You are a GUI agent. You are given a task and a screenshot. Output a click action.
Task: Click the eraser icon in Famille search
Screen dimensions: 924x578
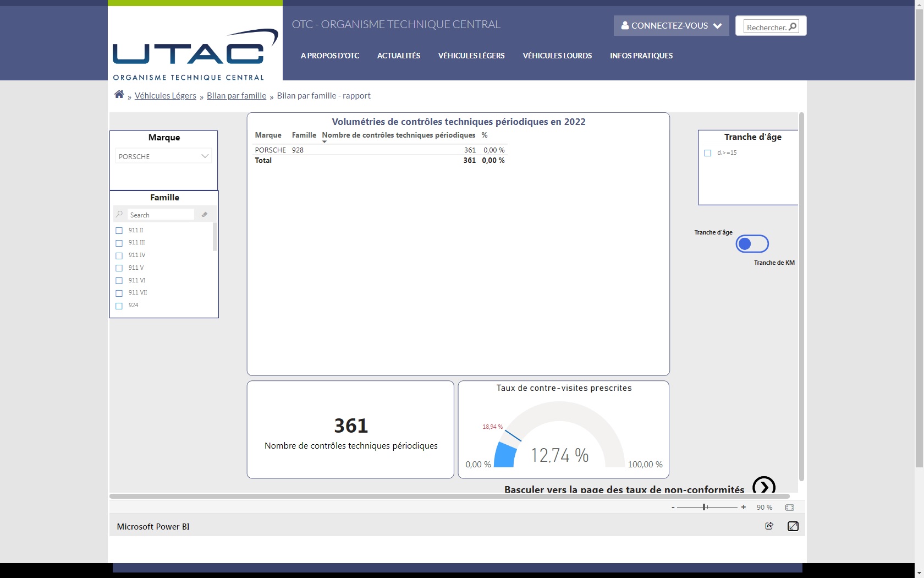pyautogui.click(x=205, y=215)
